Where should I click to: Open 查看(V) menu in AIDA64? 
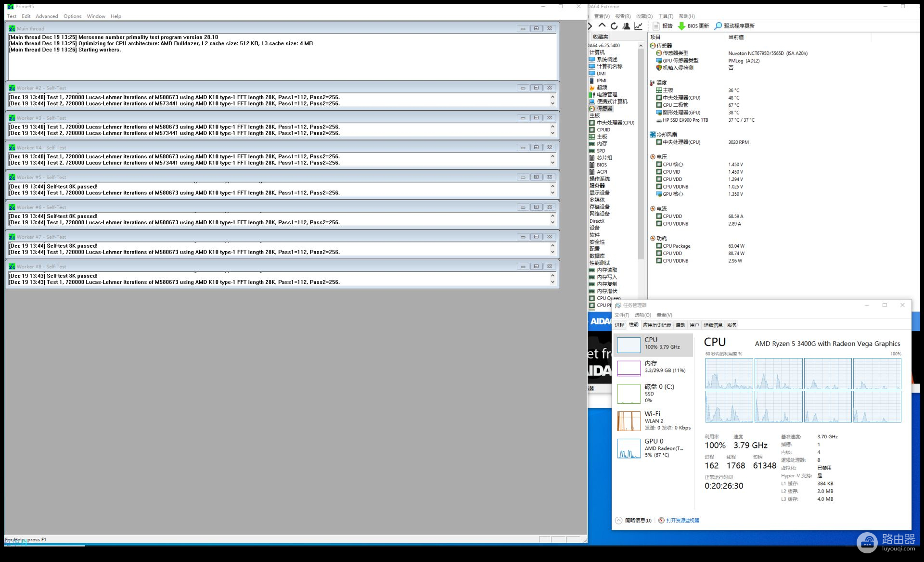point(602,16)
